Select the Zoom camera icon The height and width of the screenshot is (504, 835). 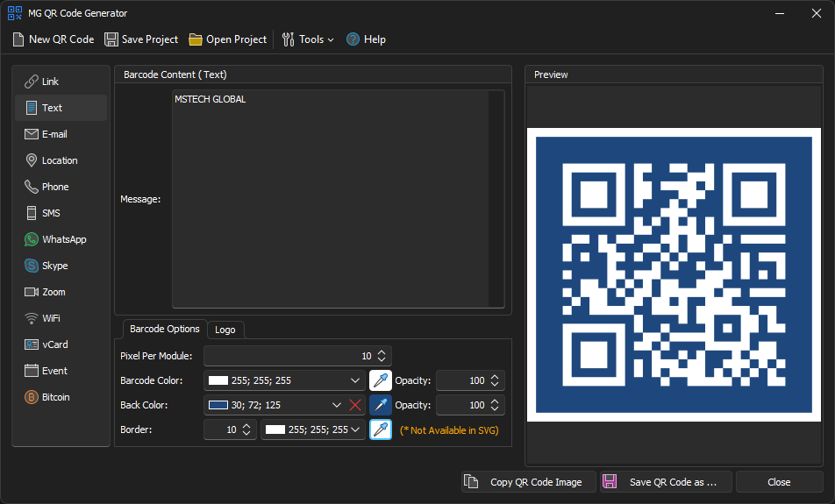point(32,292)
